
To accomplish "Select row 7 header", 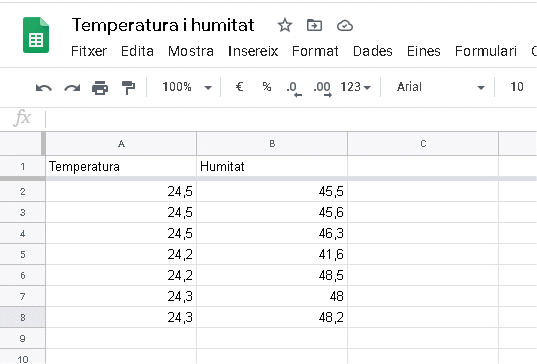I will 23,297.
